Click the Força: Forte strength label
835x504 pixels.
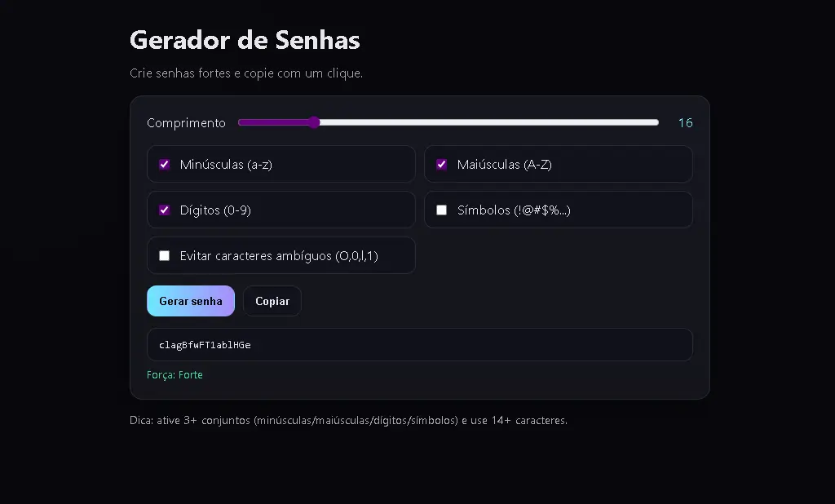click(x=175, y=374)
